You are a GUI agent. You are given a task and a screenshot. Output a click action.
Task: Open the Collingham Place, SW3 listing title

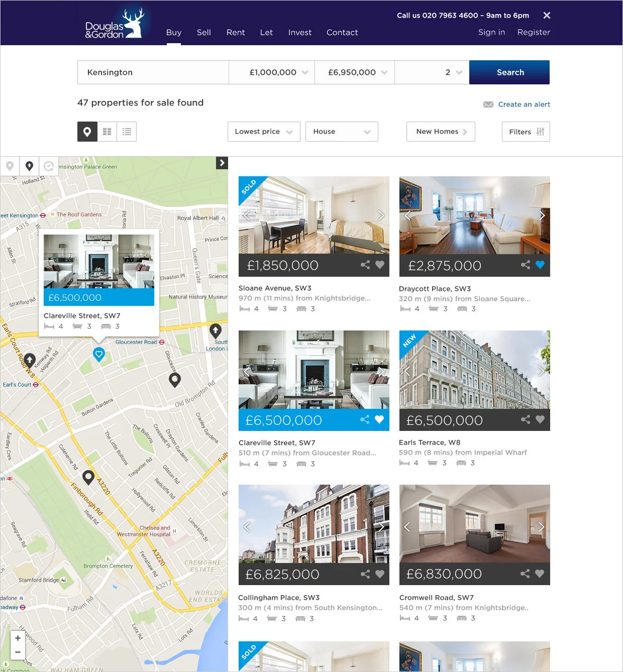click(279, 598)
